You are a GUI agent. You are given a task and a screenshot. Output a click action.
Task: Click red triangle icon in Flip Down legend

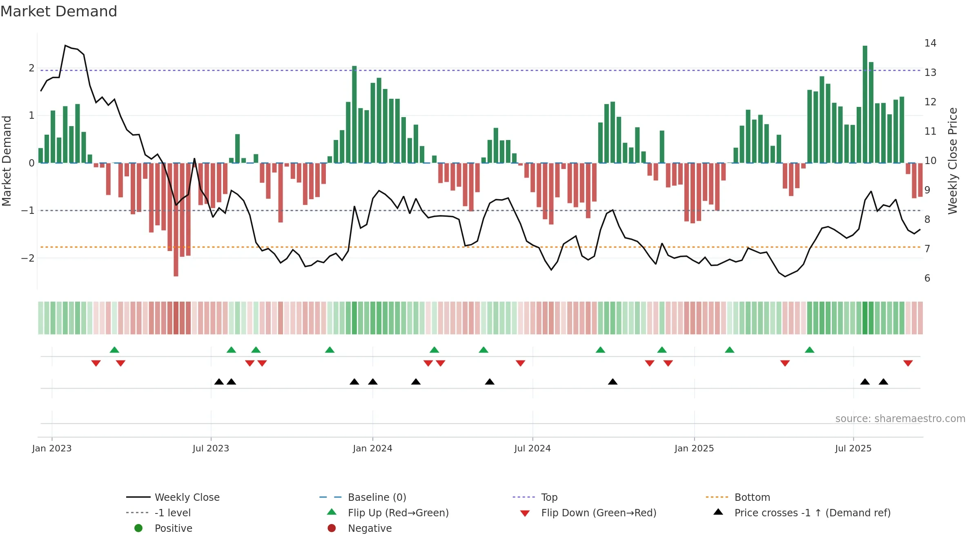click(525, 513)
